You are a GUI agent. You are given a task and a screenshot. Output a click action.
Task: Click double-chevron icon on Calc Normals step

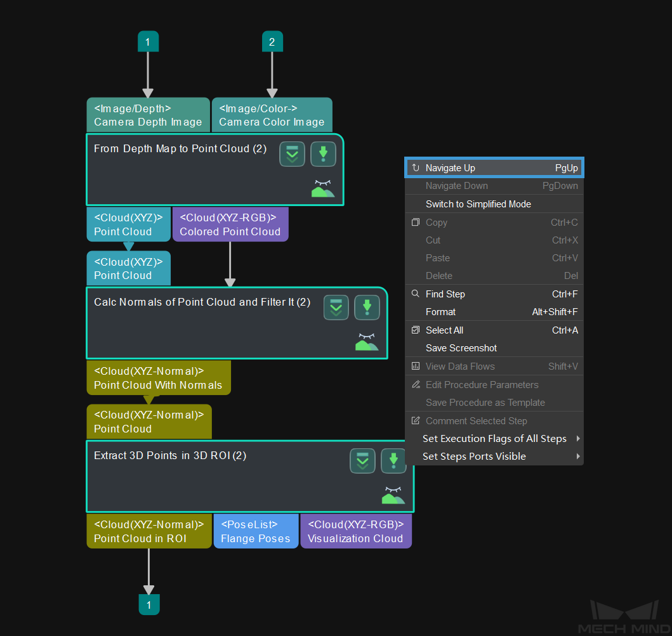(x=336, y=308)
